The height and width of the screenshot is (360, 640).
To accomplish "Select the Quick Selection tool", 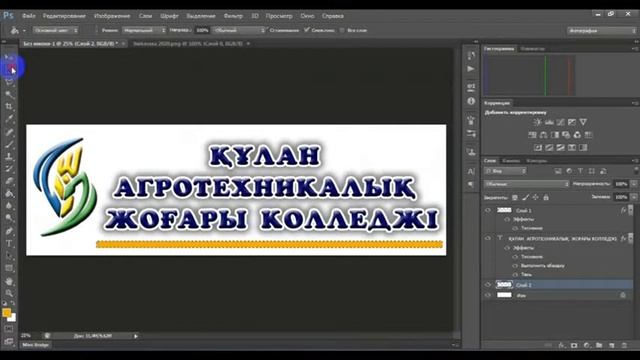I will [9, 95].
